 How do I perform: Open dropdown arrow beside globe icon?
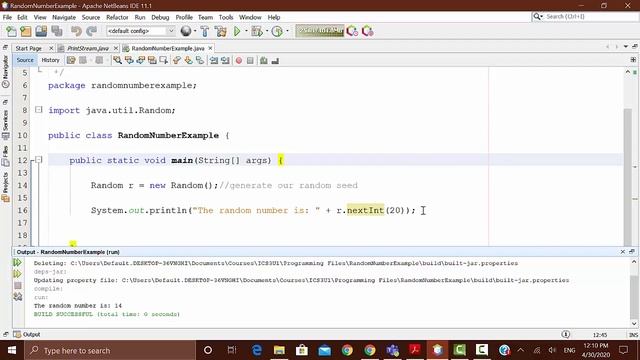click(x=195, y=31)
